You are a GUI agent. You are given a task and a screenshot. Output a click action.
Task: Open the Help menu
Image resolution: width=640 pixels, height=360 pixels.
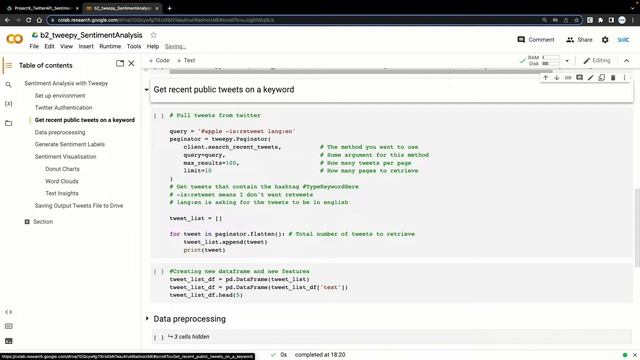(153, 47)
